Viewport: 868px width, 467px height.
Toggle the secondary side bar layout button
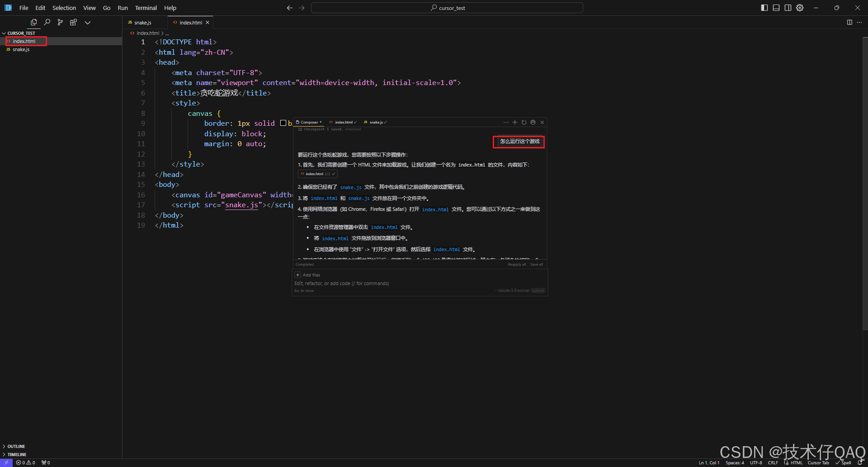788,8
